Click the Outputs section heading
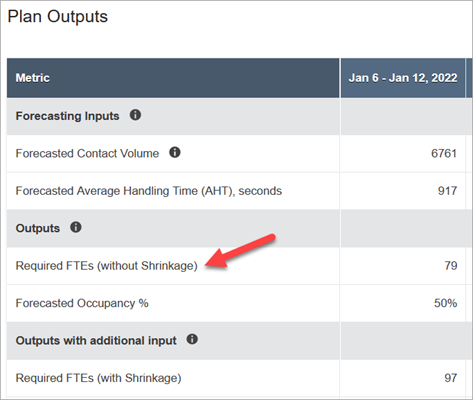Screen dimensions: 473x400 coord(38,228)
